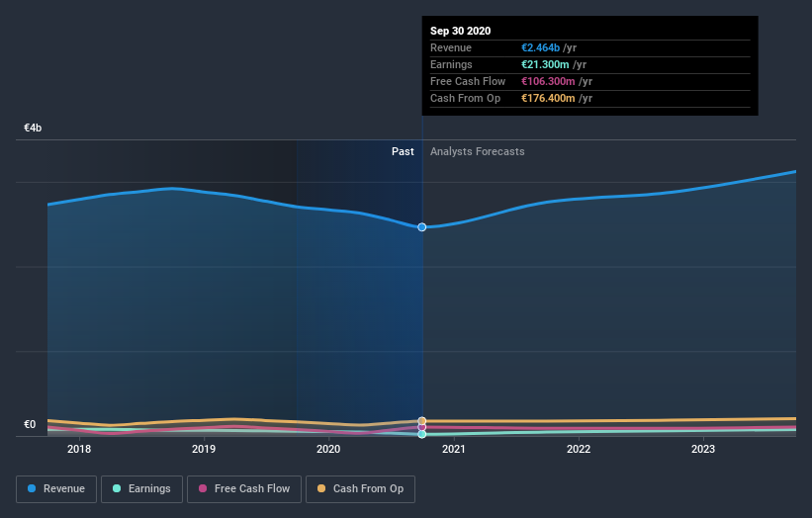
Task: Click the teal Earnings legend dot
Action: coord(117,488)
